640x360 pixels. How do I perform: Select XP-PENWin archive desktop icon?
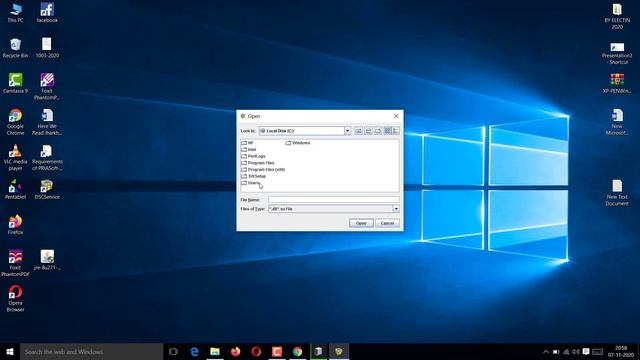(x=617, y=83)
